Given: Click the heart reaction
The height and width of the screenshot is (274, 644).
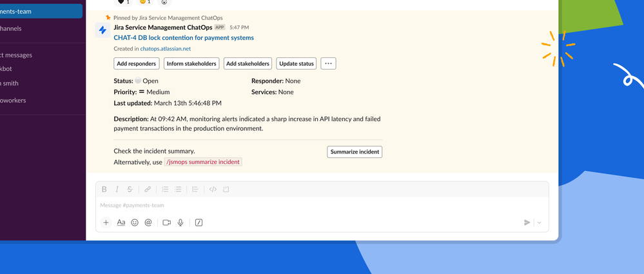Looking at the screenshot, I should pyautogui.click(x=124, y=2).
